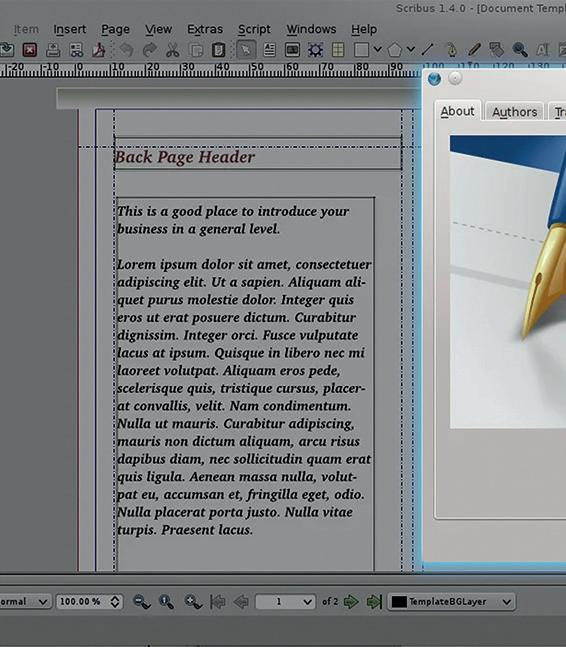Switch to the Authors tab
566x647 pixels.
click(x=514, y=112)
